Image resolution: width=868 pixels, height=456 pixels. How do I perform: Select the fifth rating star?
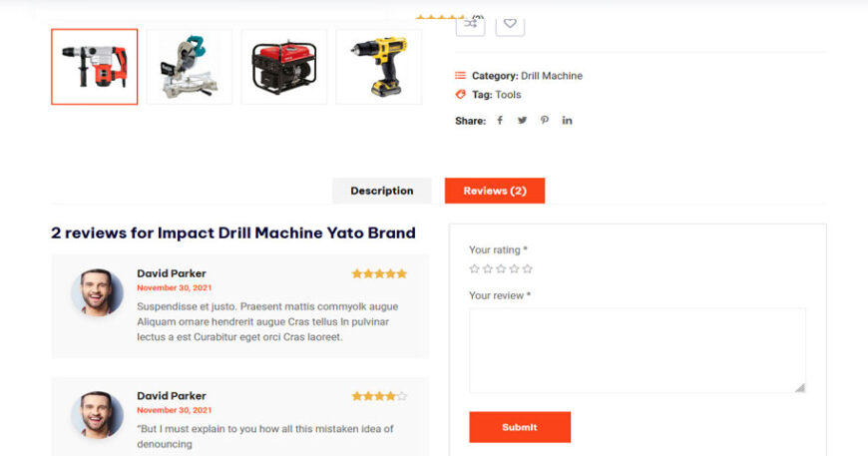point(528,269)
